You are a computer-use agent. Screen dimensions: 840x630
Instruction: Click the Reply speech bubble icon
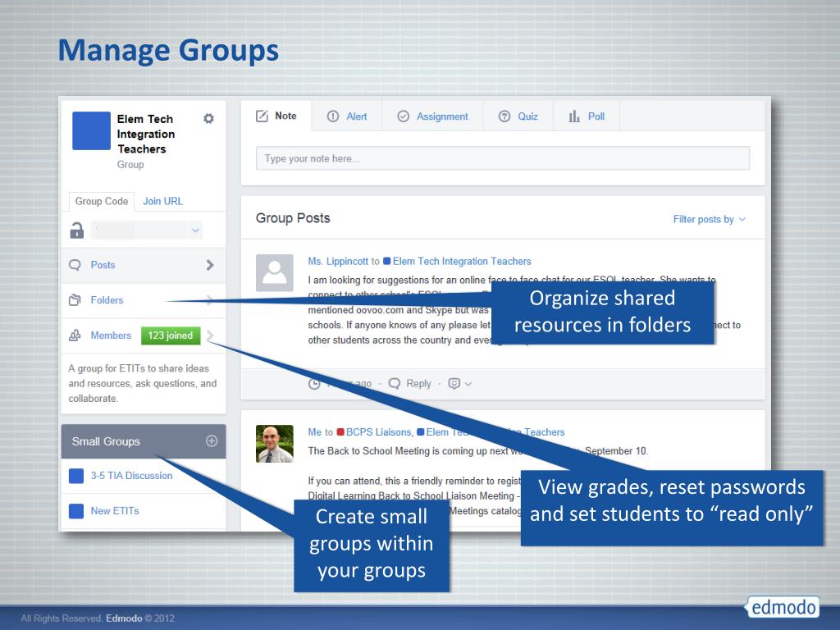pyautogui.click(x=395, y=384)
